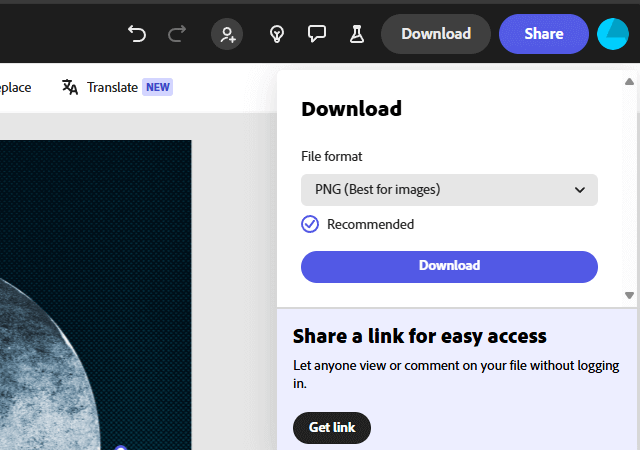Image resolution: width=640 pixels, height=450 pixels.
Task: Open the PNG file format dropdown
Action: coord(449,190)
